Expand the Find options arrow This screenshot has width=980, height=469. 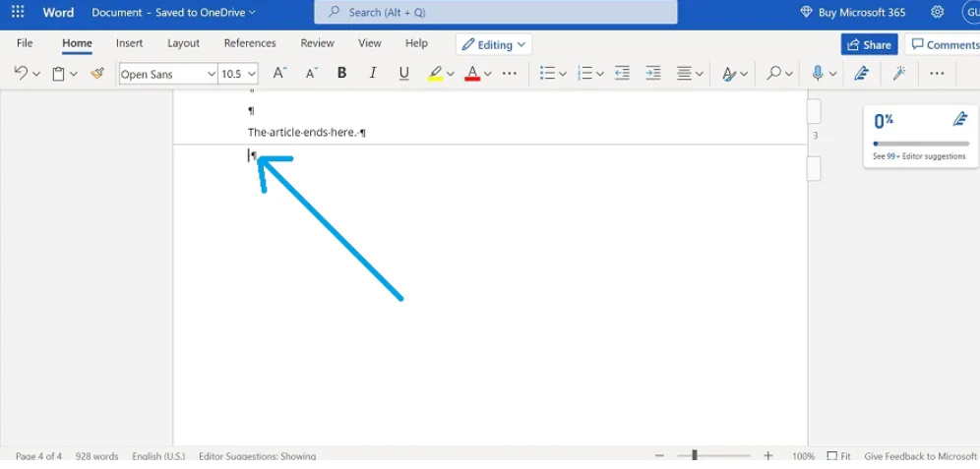click(x=789, y=74)
